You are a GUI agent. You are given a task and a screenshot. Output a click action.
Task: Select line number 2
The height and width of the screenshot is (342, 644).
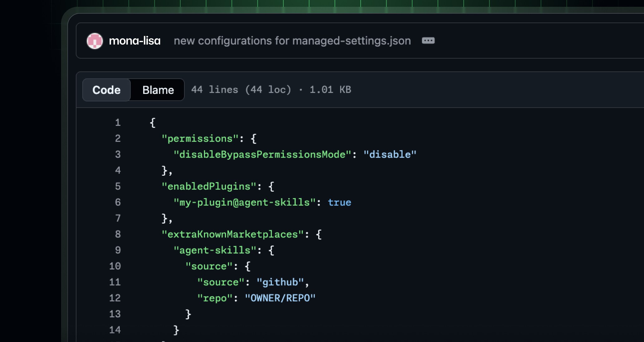click(x=118, y=138)
